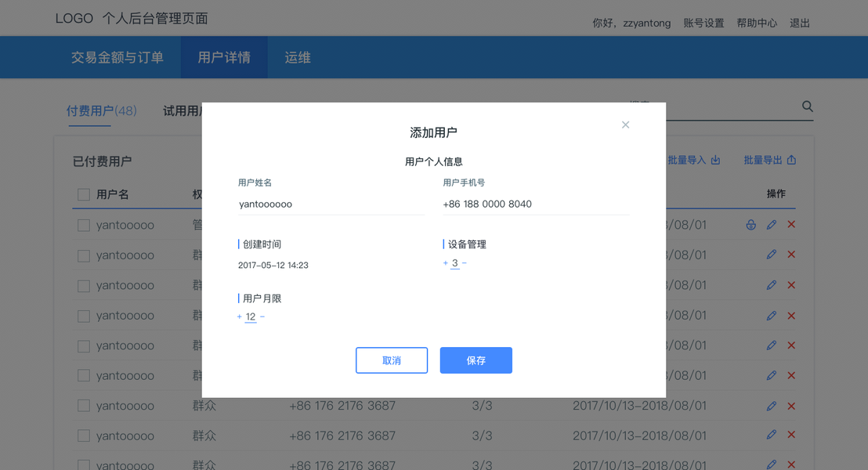Select the 付费用户(48) sub-tab

click(101, 110)
